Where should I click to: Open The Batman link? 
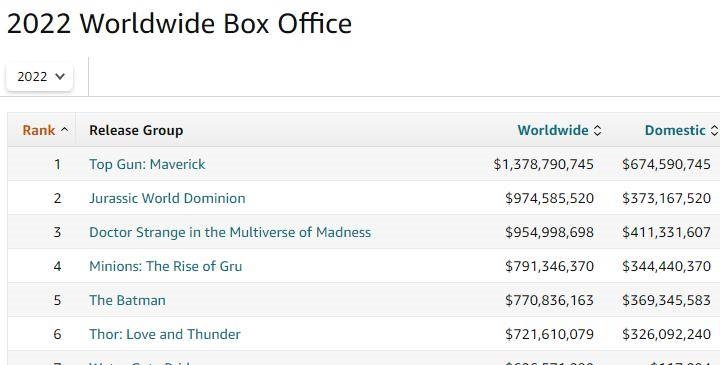[x=127, y=300]
